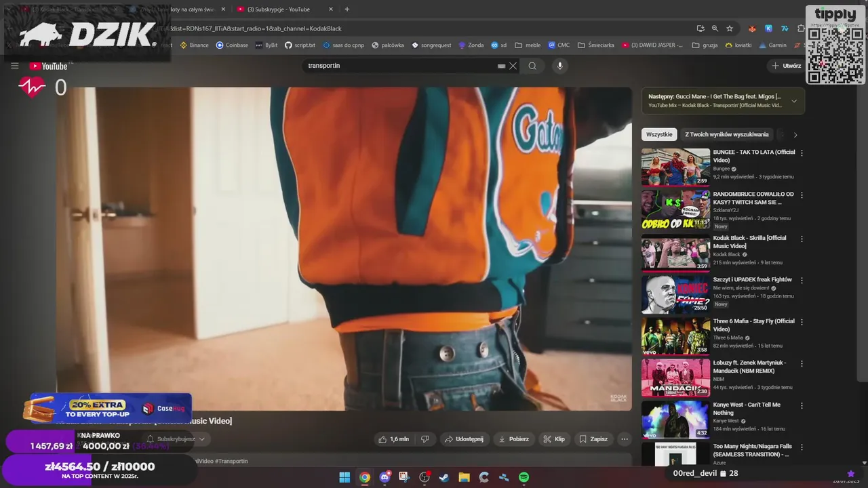Open the Binance bookmark

point(194,45)
